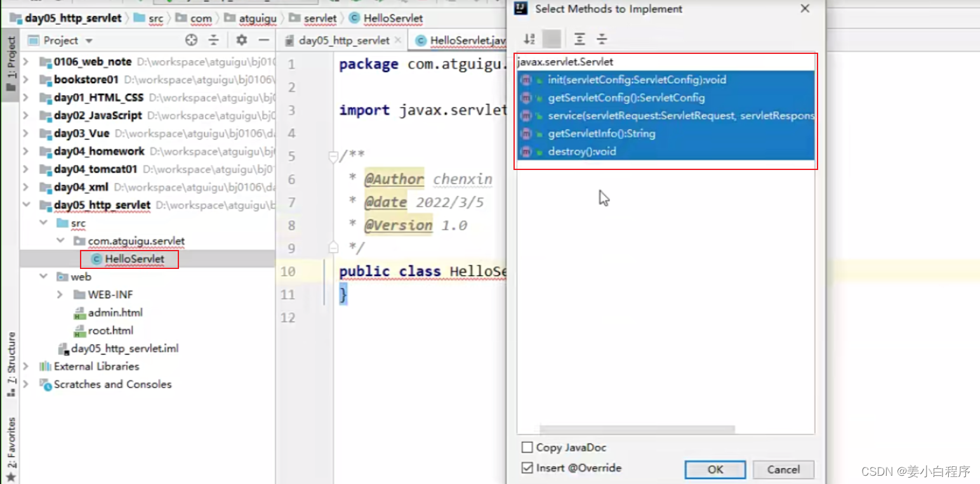Click the expand all icon in the methods dialog
Viewport: 980px width, 484px height.
(579, 39)
